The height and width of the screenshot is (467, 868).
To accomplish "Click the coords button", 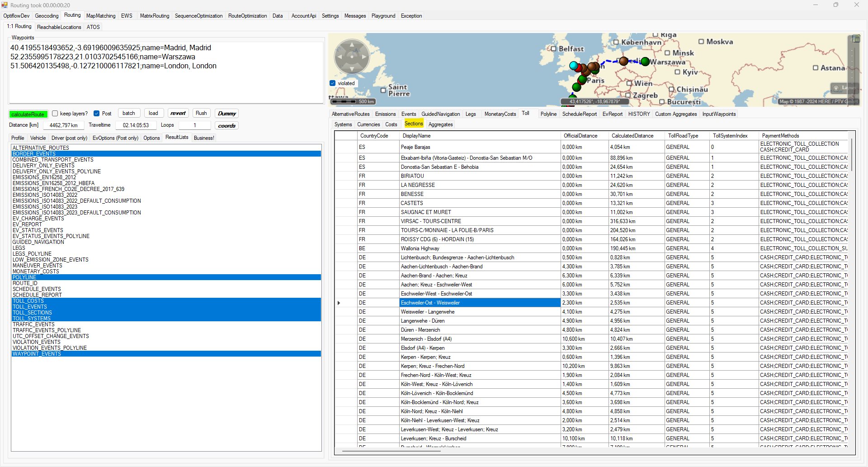I will (226, 126).
